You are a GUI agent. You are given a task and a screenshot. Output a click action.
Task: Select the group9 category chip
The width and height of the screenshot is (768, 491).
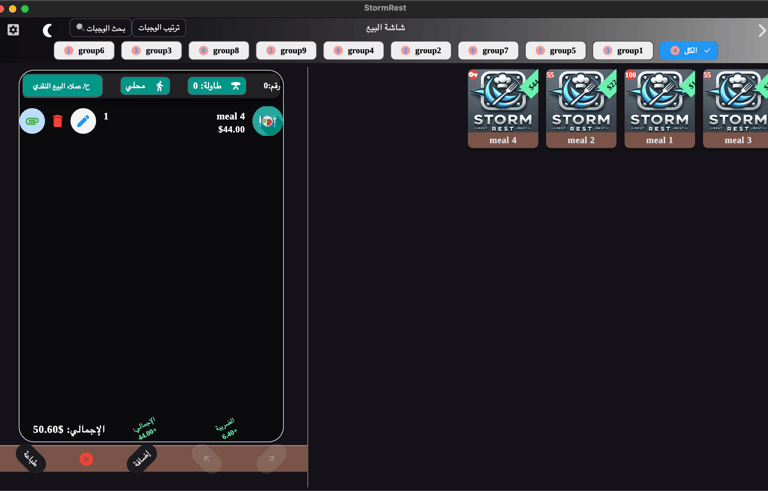tap(286, 50)
